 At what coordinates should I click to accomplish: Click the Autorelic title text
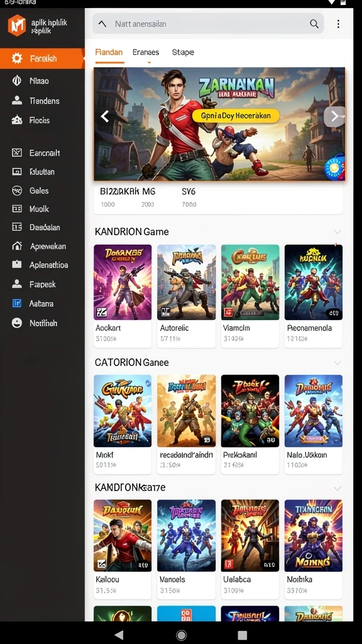pyautogui.click(x=174, y=328)
